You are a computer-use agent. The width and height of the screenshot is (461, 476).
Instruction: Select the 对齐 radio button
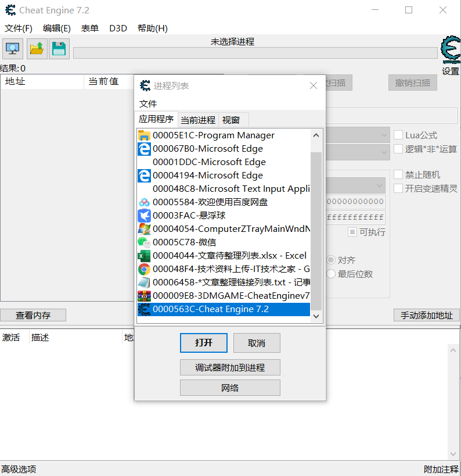[x=331, y=260]
